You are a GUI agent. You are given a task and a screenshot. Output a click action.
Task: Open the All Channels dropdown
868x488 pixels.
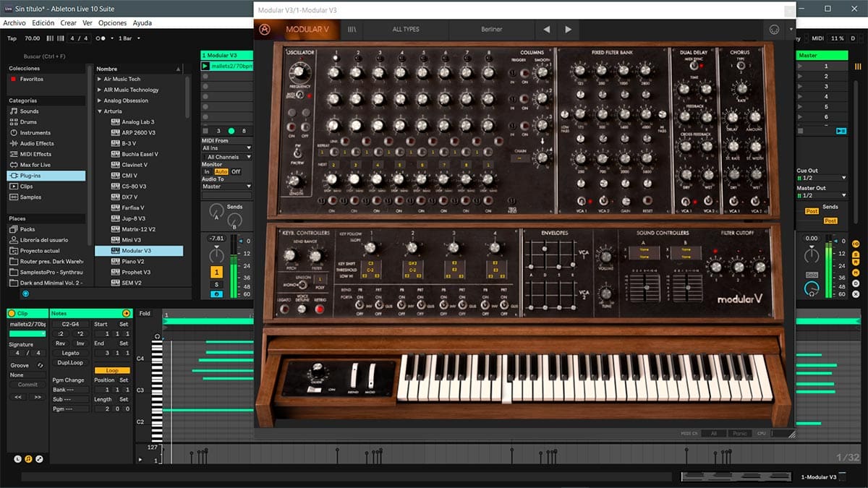(226, 157)
